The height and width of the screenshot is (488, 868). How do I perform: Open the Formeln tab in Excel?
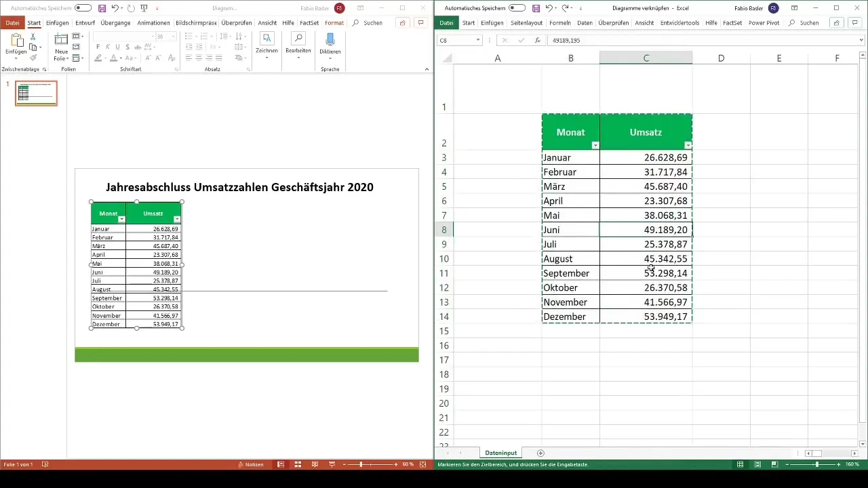560,23
